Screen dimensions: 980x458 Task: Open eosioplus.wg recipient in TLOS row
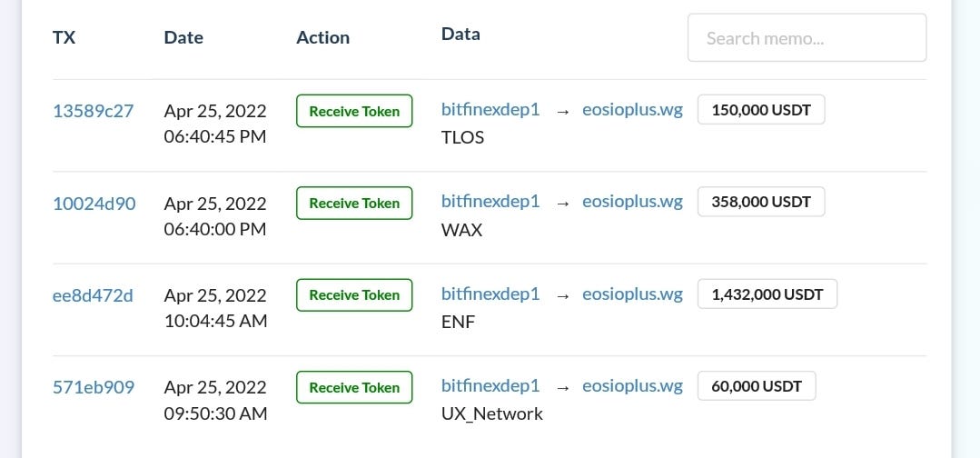point(632,110)
